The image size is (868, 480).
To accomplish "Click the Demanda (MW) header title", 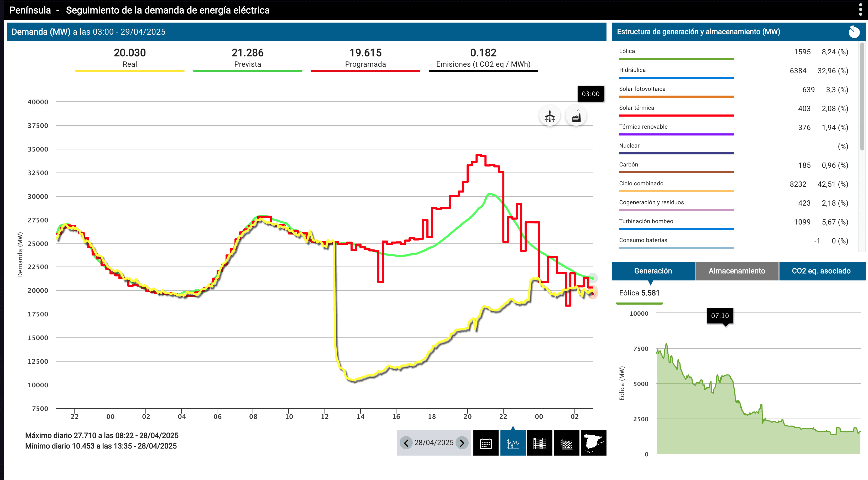I will pyautogui.click(x=41, y=32).
